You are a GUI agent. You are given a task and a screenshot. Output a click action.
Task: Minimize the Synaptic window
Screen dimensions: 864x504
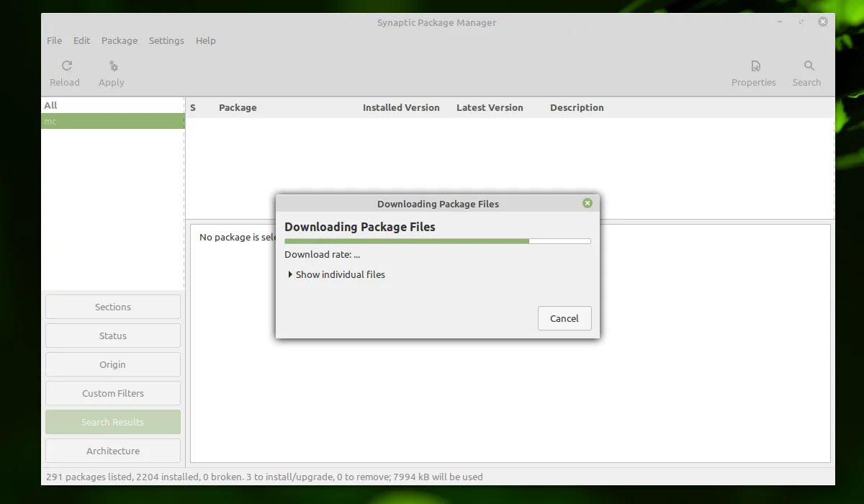point(780,22)
